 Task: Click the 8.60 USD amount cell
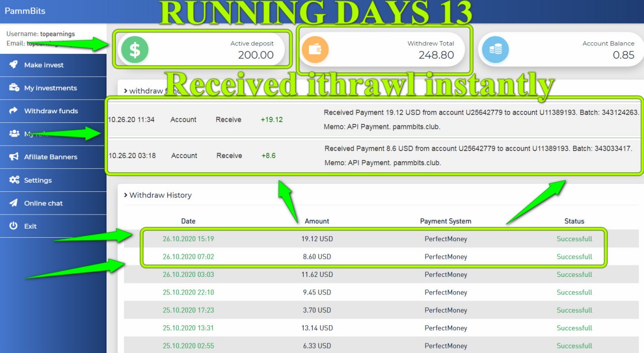317,257
